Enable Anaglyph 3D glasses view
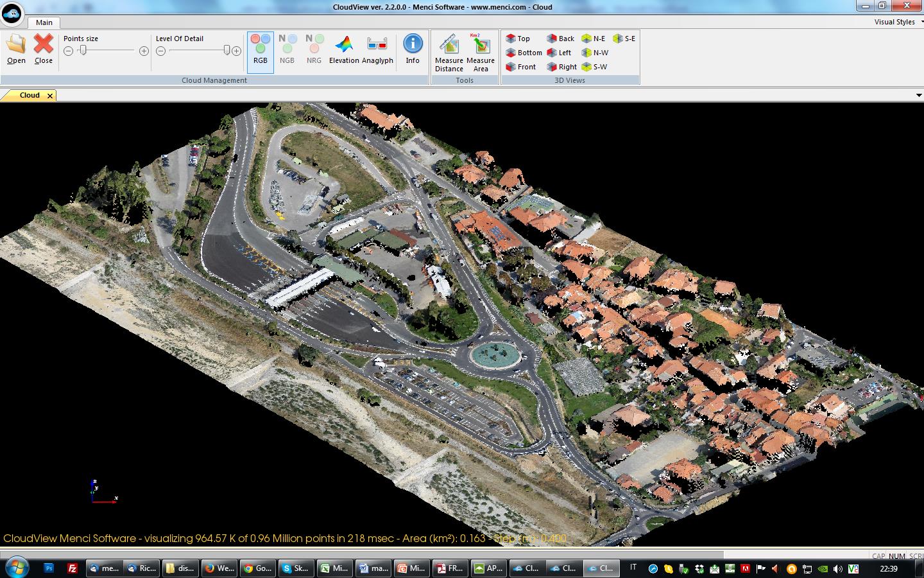The width and height of the screenshot is (924, 578). click(x=377, y=50)
